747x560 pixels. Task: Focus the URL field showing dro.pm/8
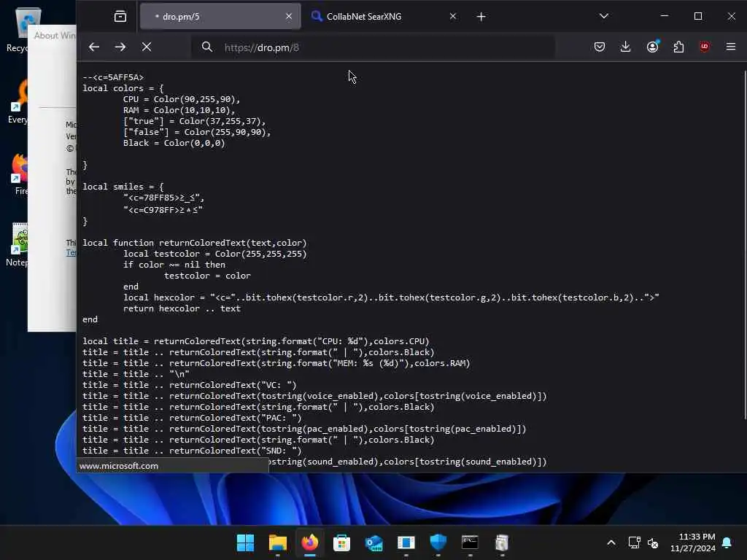(x=373, y=47)
